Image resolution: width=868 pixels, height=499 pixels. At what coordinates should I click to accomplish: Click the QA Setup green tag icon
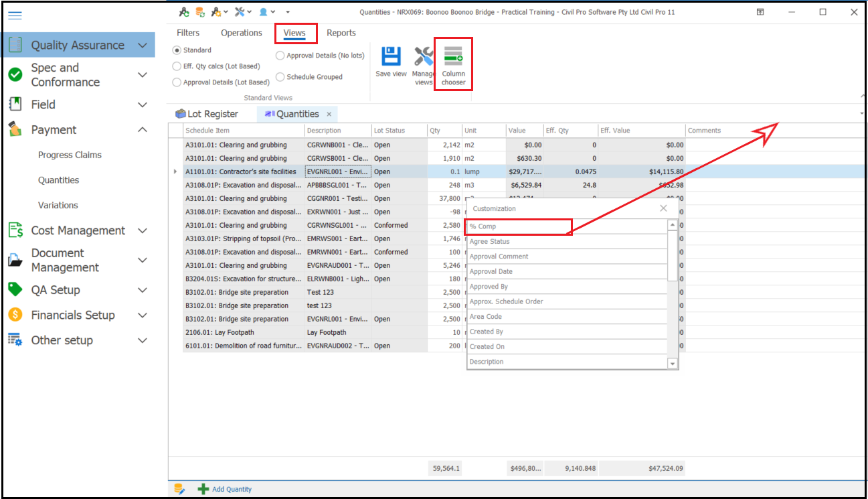pyautogui.click(x=15, y=289)
